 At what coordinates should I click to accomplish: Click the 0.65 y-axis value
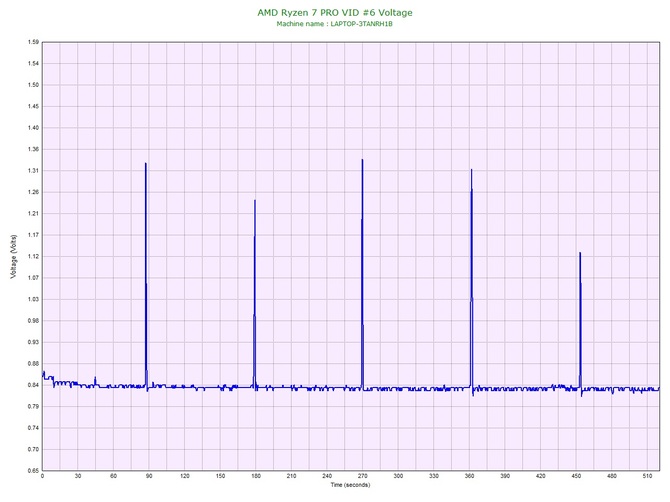tap(33, 470)
